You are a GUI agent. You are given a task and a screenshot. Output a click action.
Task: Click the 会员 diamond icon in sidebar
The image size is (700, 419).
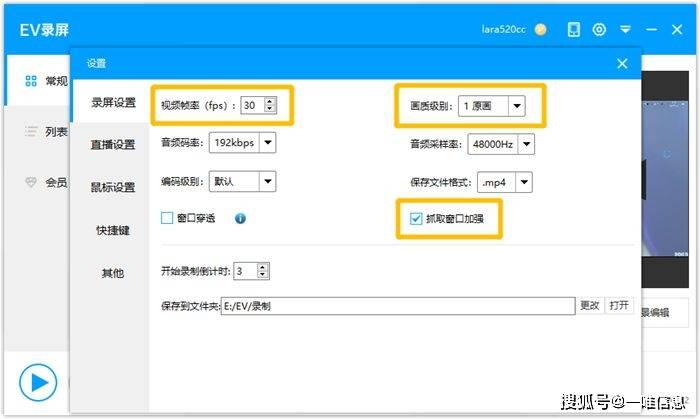click(x=30, y=182)
